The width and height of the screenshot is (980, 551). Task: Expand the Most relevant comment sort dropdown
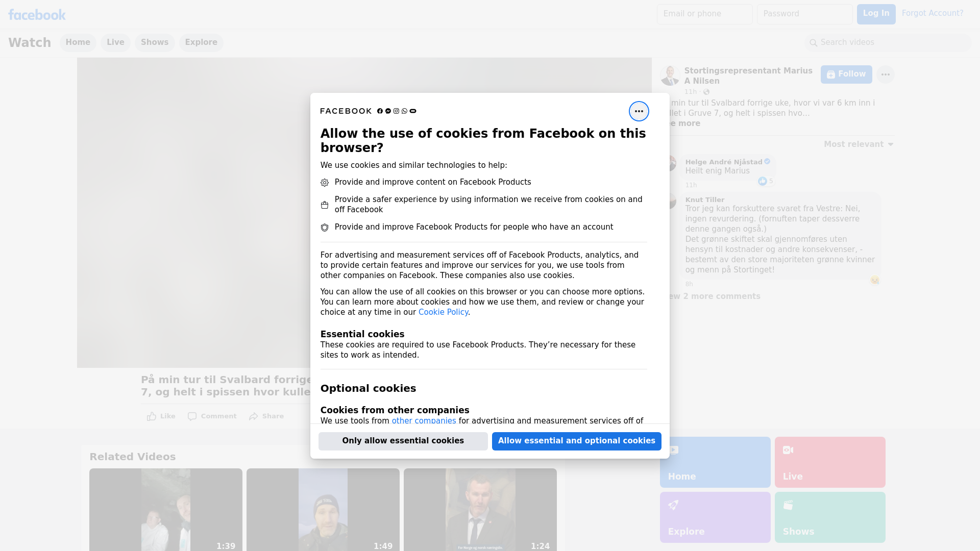(859, 144)
